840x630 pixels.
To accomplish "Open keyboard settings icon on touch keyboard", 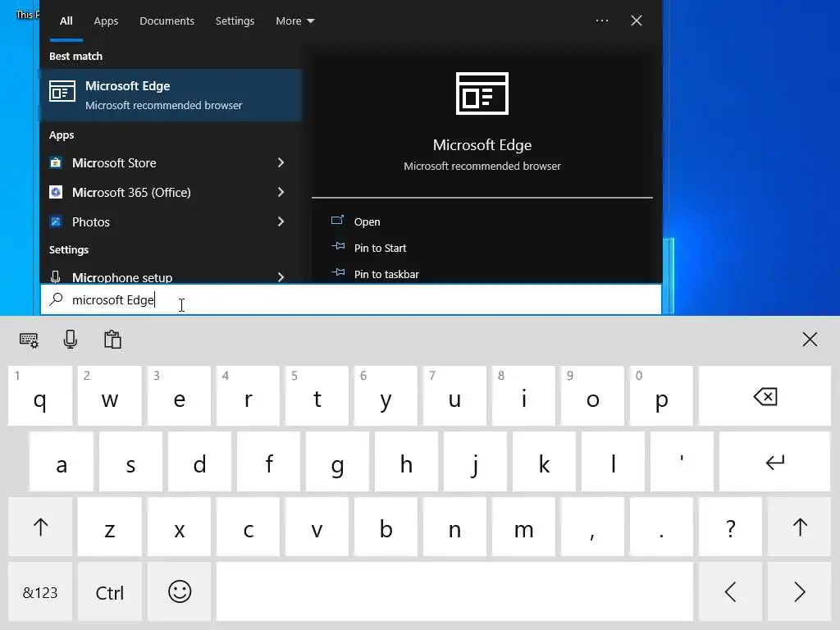I will coord(29,340).
